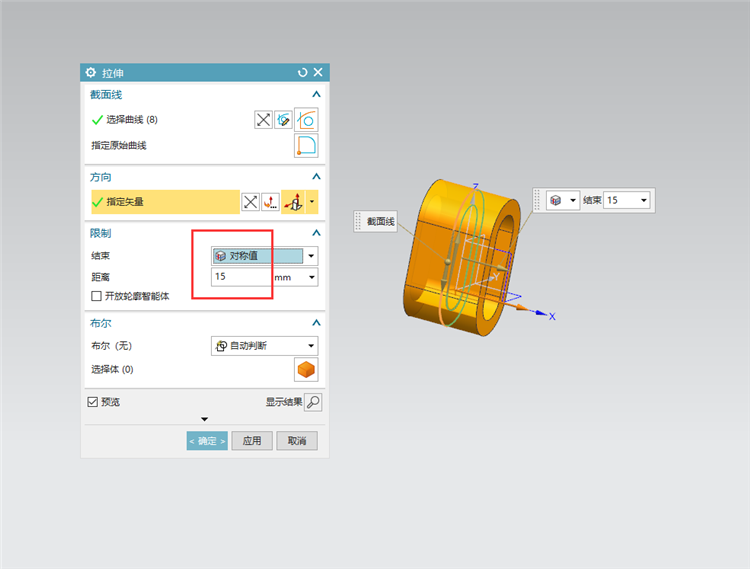The width and height of the screenshot is (750, 569).
Task: Open the on-screen limit type icon dropdown
Action: pos(563,200)
